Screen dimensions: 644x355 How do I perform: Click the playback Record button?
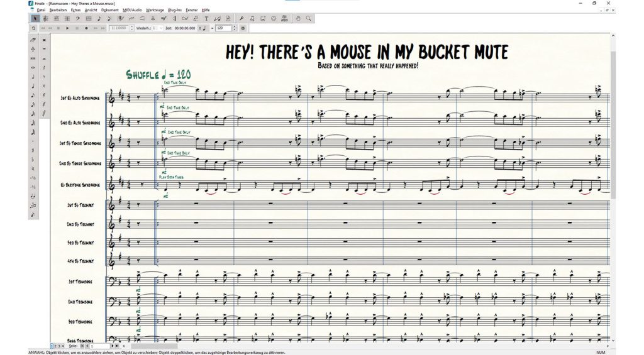[86, 28]
